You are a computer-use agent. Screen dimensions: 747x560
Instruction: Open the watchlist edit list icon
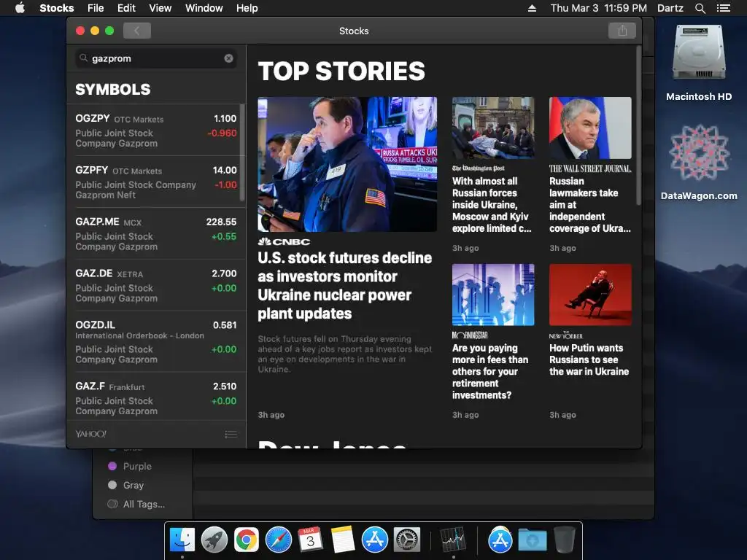(231, 434)
